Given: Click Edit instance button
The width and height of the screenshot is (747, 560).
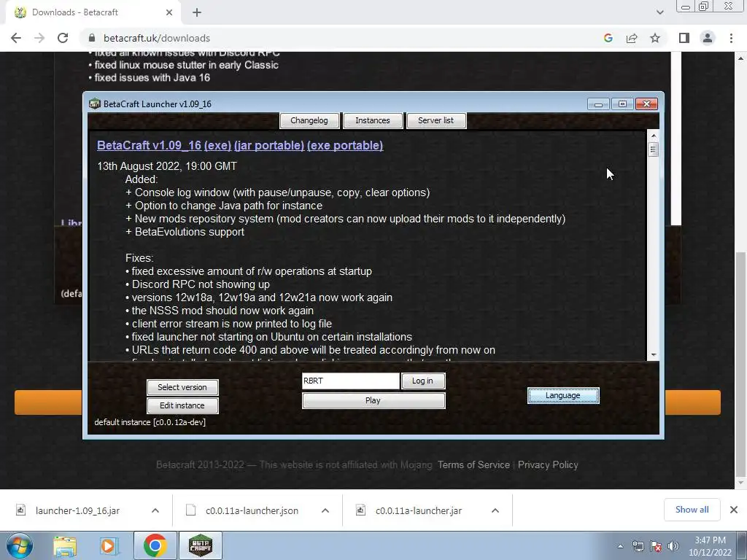Looking at the screenshot, I should pyautogui.click(x=182, y=405).
